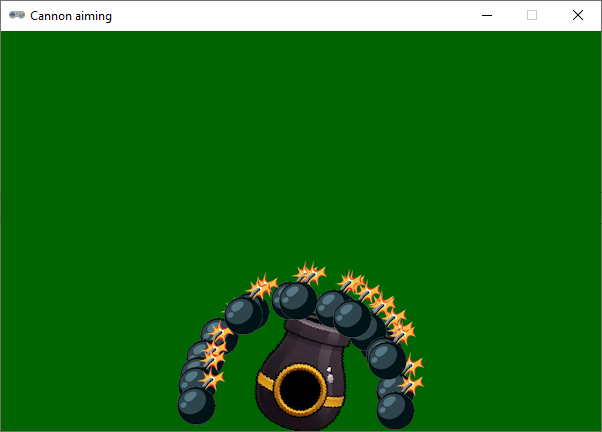This screenshot has width=602, height=432.
Task: Minimize the Cannon aiming window
Action: pos(487,15)
